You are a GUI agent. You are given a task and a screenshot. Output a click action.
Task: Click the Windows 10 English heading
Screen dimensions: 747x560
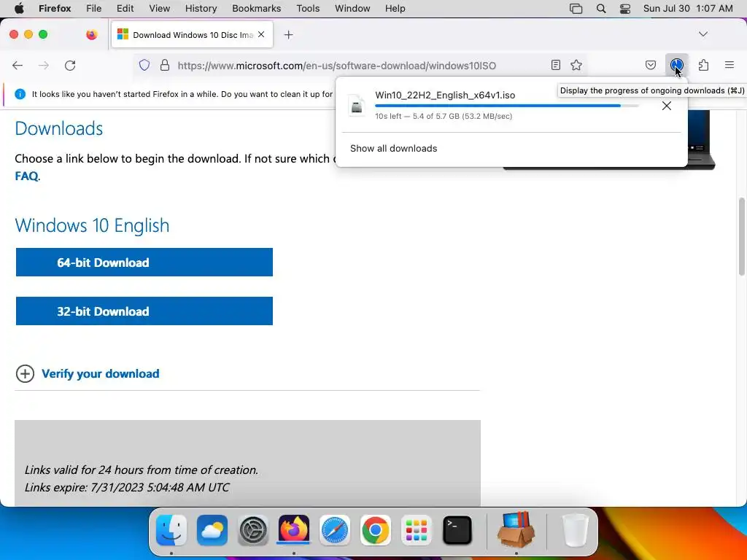pos(93,225)
